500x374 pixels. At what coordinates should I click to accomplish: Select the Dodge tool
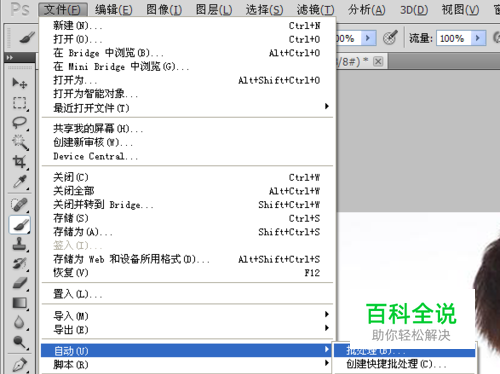tap(20, 342)
